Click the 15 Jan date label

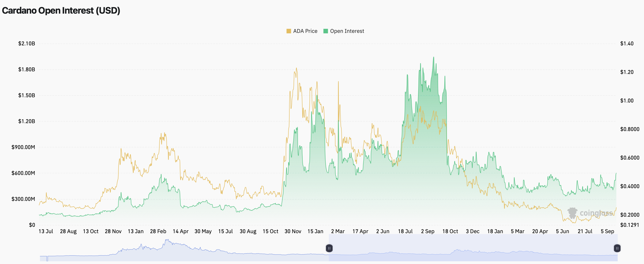click(x=315, y=232)
